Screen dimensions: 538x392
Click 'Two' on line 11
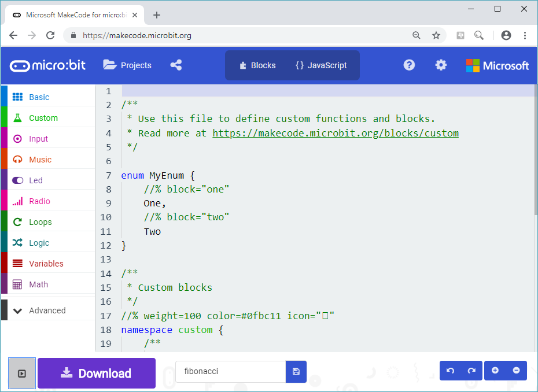(152, 232)
